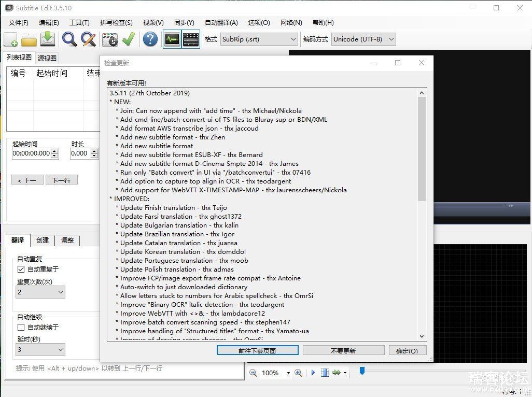The width and height of the screenshot is (532, 397).
Task: Maximize the 检查更新 dialog
Action: click(x=398, y=63)
